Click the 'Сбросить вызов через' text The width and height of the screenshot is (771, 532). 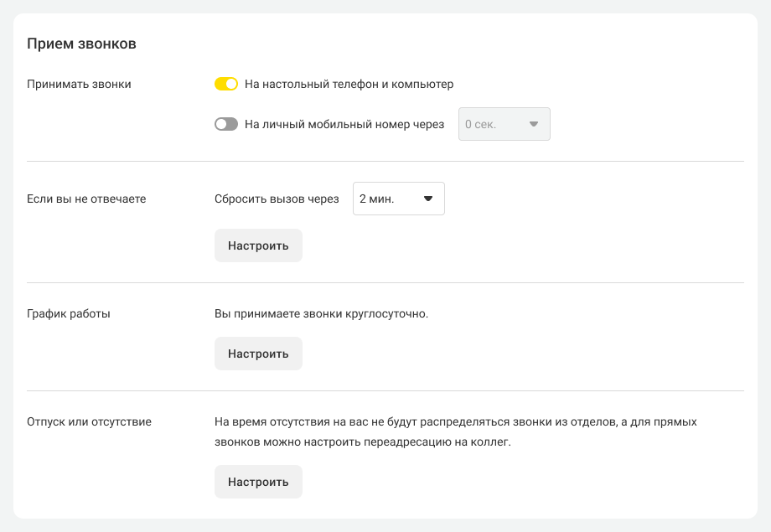[x=277, y=199]
